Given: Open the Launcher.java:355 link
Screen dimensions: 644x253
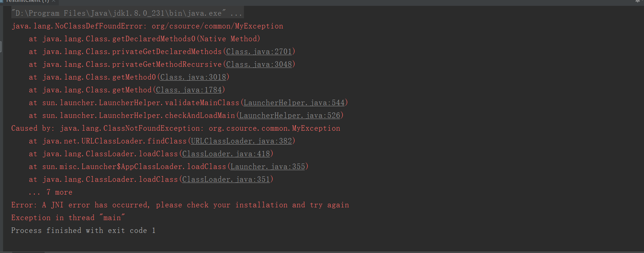Looking at the screenshot, I should (x=268, y=166).
